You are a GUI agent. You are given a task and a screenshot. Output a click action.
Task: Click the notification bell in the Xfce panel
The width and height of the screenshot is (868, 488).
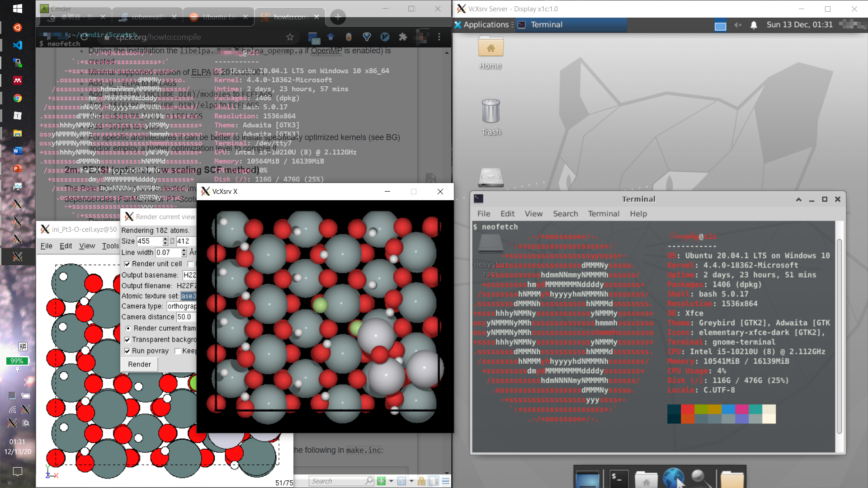754,25
